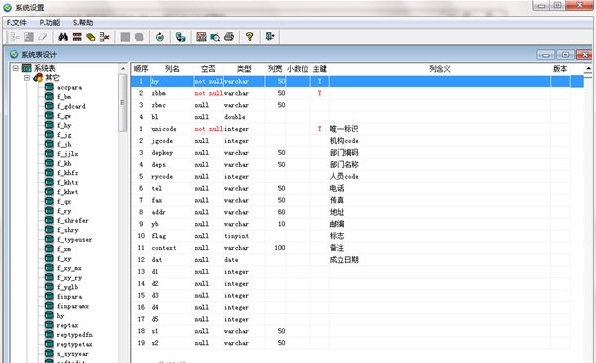Click the 版本 column header
The width and height of the screenshot is (596, 363).
point(560,69)
